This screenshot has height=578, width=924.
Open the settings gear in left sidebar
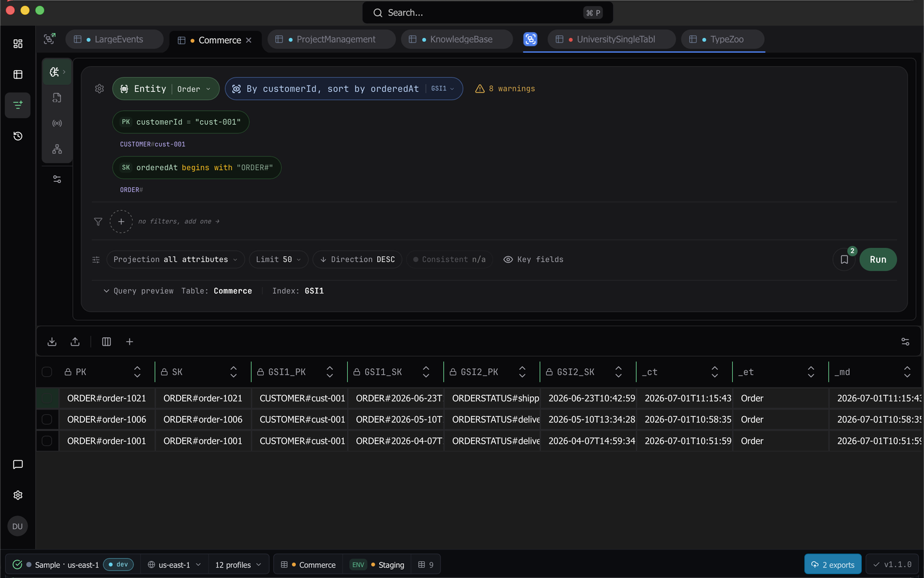click(x=18, y=495)
